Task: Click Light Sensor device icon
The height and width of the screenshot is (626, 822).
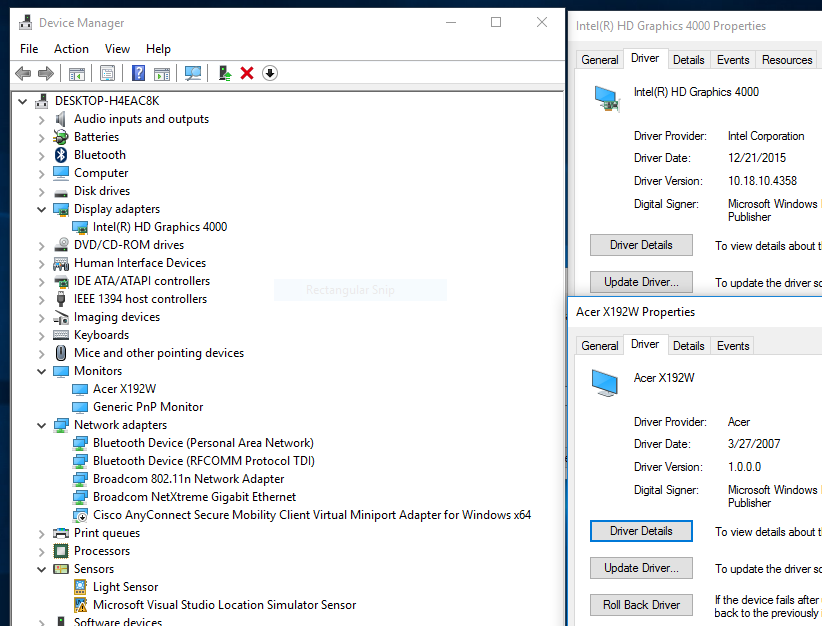Action: pos(80,587)
